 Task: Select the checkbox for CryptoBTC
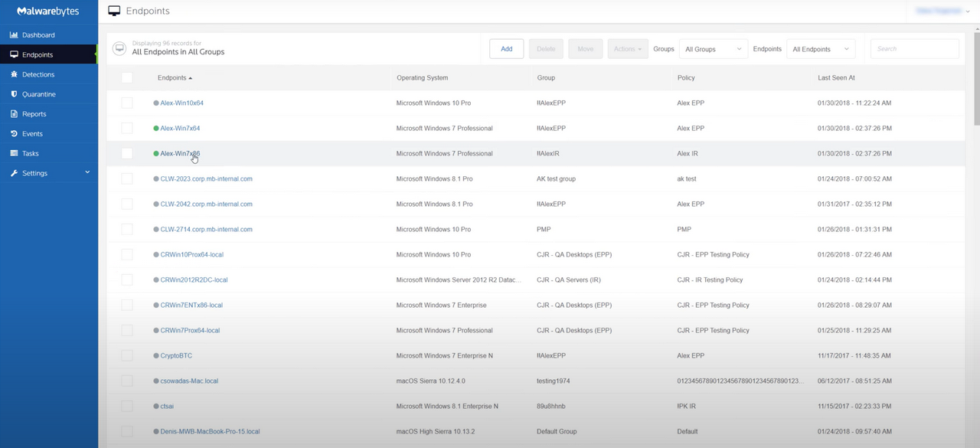(126, 355)
